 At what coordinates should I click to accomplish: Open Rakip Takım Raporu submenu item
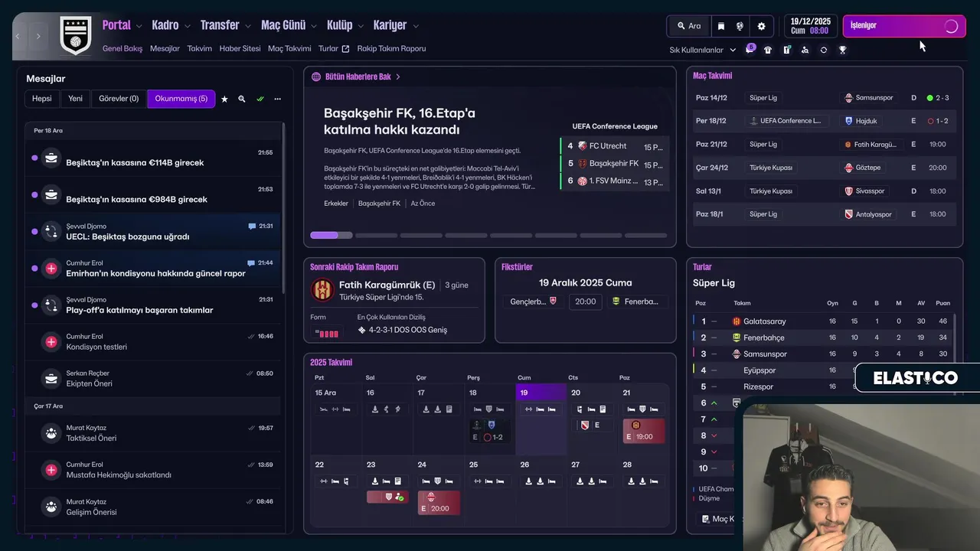pyautogui.click(x=391, y=48)
